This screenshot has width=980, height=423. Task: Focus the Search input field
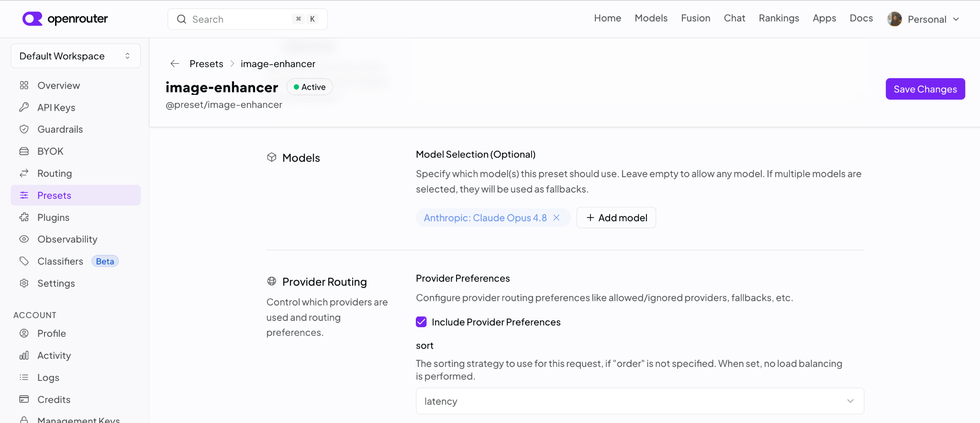[247, 19]
